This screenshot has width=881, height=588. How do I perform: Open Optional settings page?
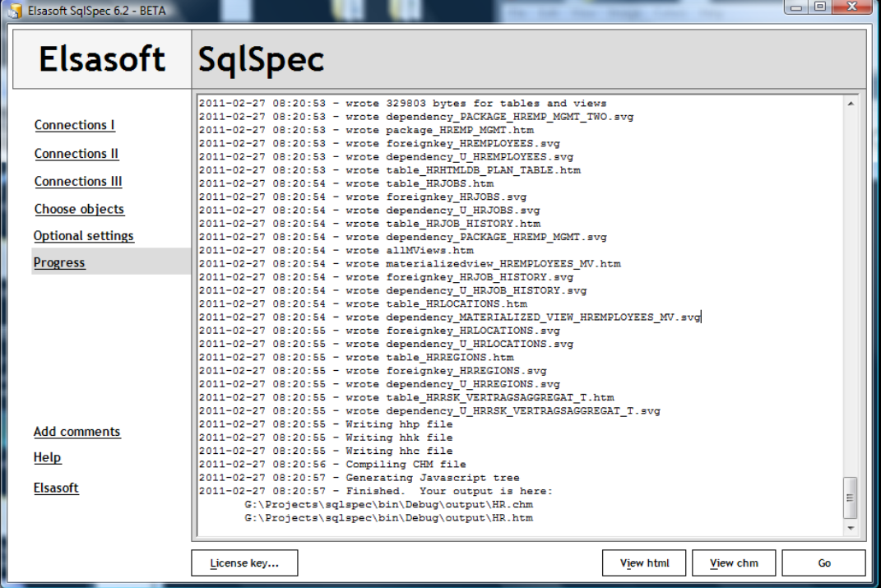pos(83,236)
